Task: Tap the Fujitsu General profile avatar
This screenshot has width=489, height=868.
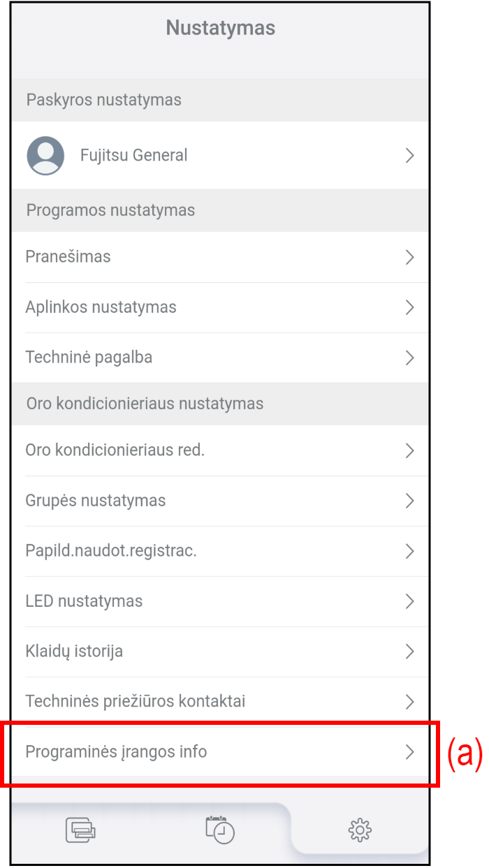Action: click(45, 155)
